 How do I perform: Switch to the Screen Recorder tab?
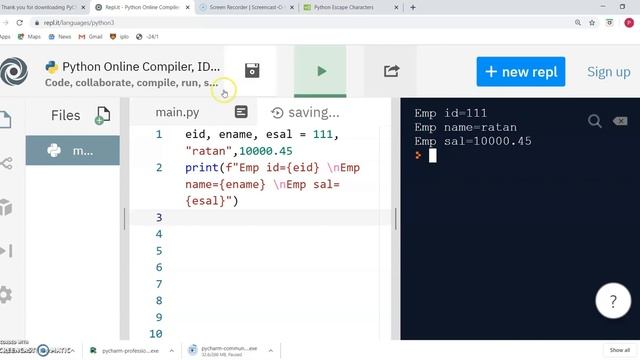coord(246,7)
